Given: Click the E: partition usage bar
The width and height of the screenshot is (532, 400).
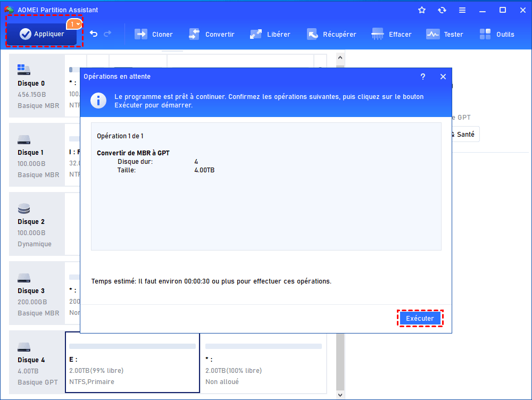Looking at the screenshot, I should [132, 346].
